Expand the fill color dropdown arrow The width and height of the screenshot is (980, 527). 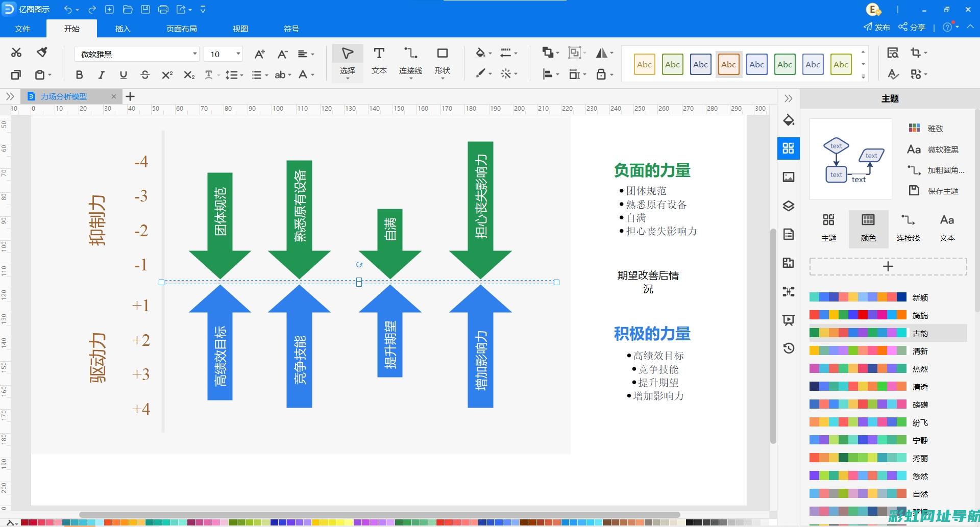tap(490, 53)
